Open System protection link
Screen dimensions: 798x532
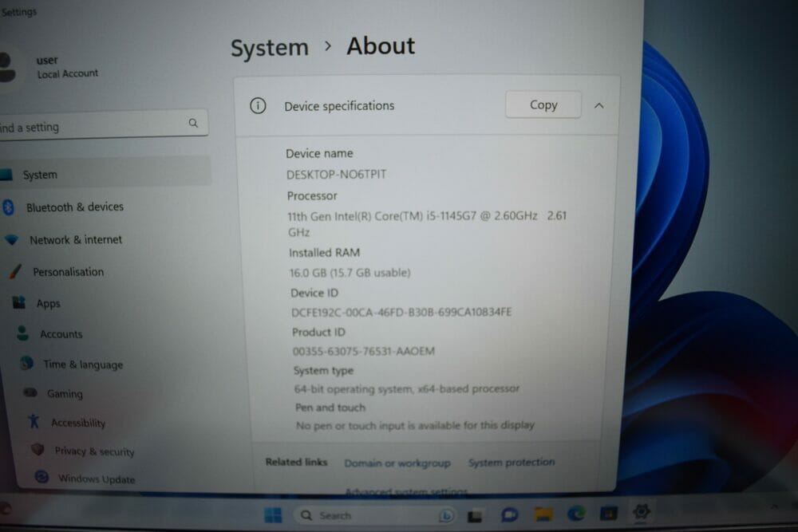[512, 463]
